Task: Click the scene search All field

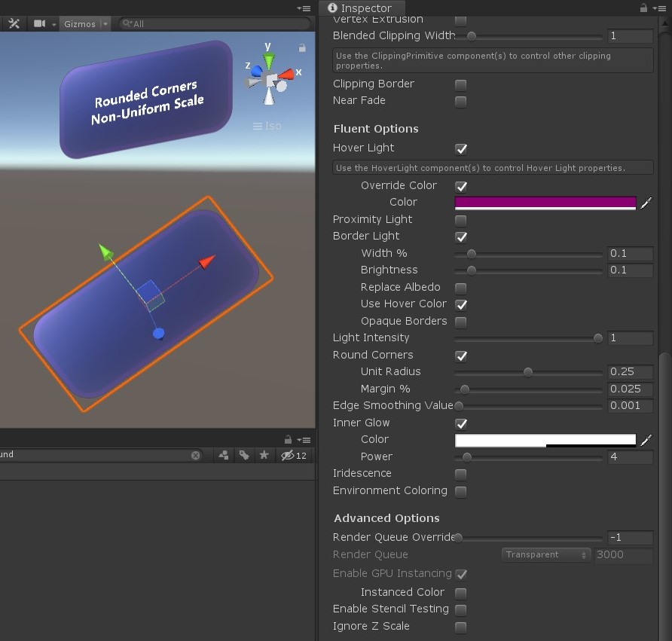Action: [x=214, y=23]
